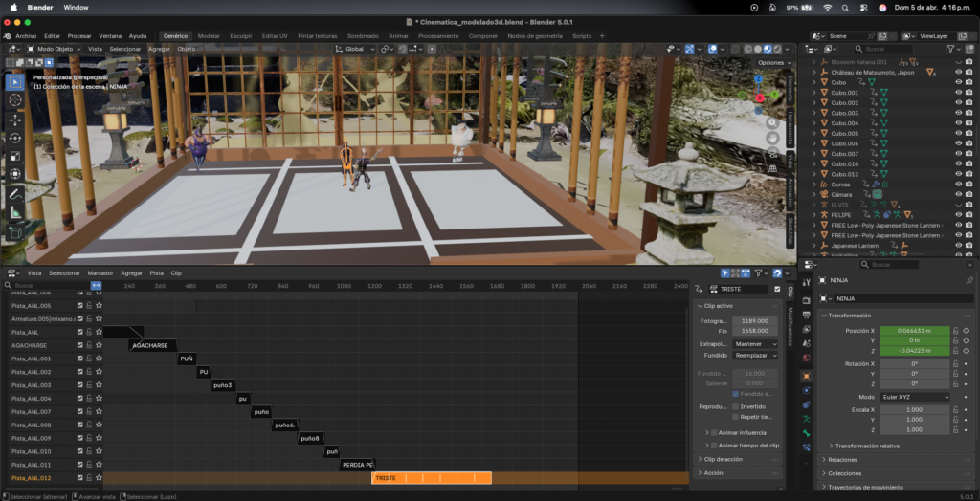Uncheck the AGACHARSE track checkbox
The width and height of the screenshot is (980, 501).
tap(80, 345)
